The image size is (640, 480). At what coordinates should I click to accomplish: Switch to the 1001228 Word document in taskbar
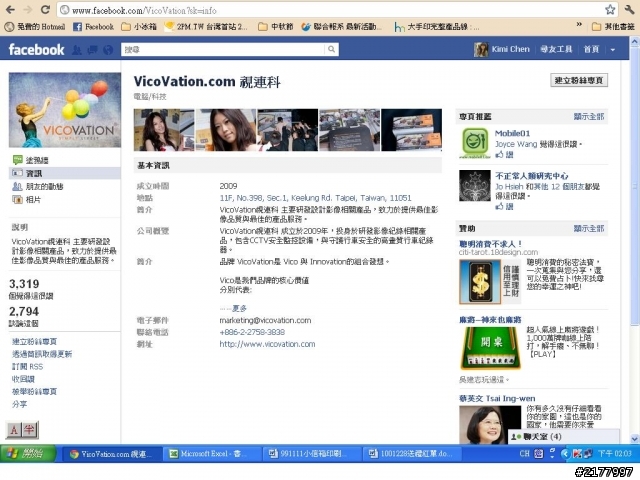[412, 453]
